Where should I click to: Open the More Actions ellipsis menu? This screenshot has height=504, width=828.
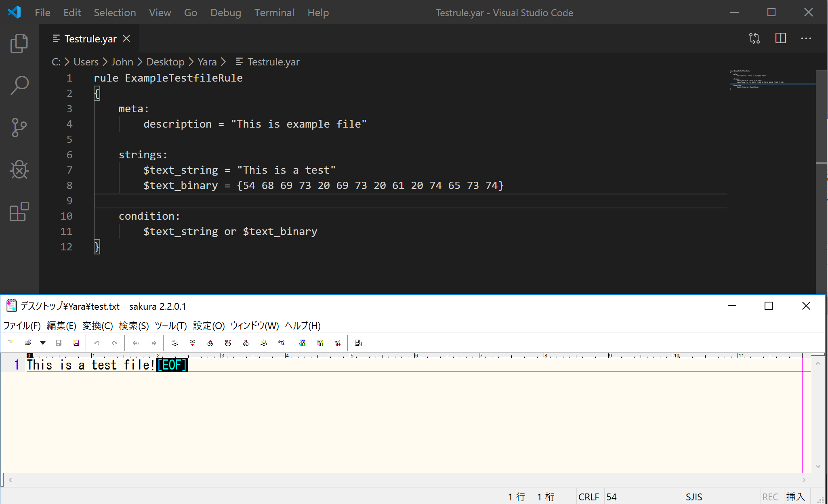(x=807, y=38)
